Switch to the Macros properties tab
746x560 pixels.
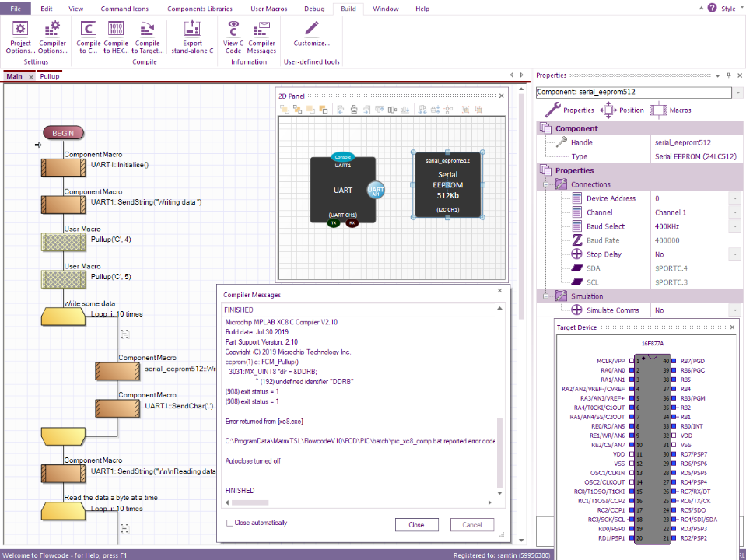pos(671,110)
